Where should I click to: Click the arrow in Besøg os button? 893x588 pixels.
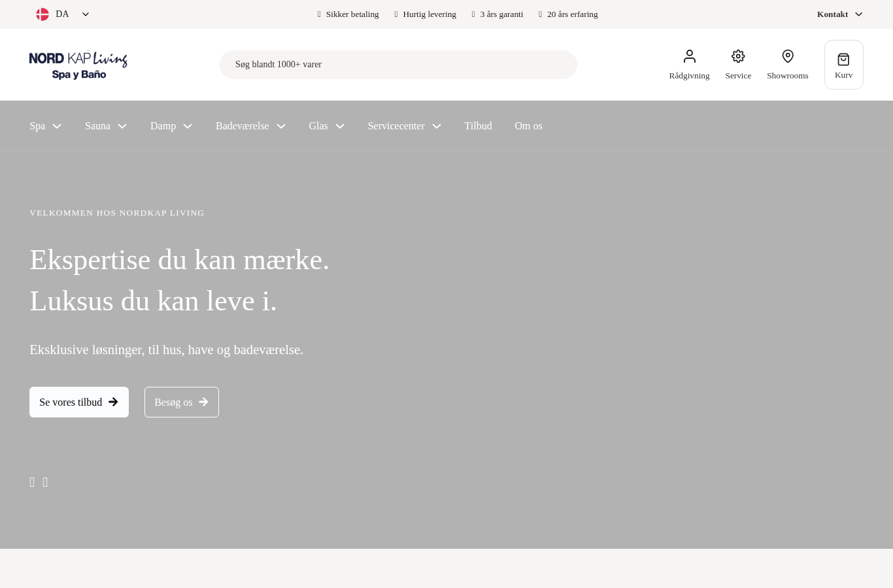pos(203,402)
